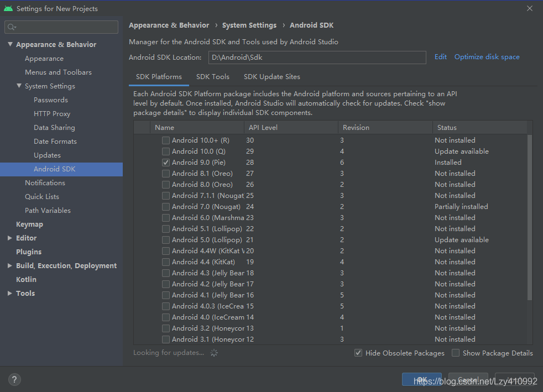Image resolution: width=543 pixels, height=392 pixels.
Task: Uncheck the Android 9.0 (Pie) checkbox
Action: [166, 163]
